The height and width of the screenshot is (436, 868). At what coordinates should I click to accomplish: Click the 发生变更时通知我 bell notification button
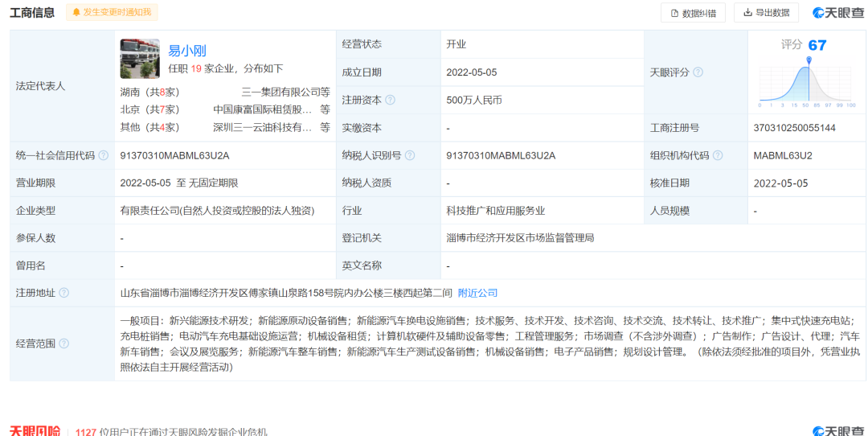(x=112, y=12)
